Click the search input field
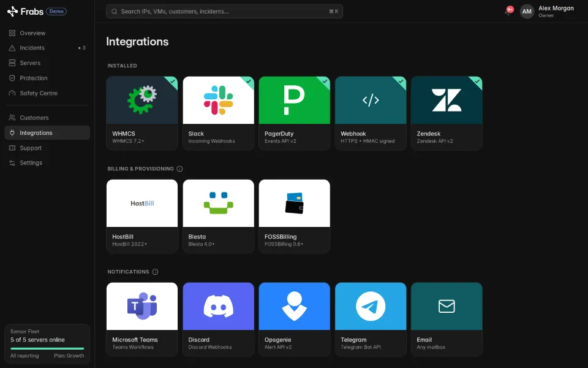Image resolution: width=588 pixels, height=368 pixels. point(224,11)
